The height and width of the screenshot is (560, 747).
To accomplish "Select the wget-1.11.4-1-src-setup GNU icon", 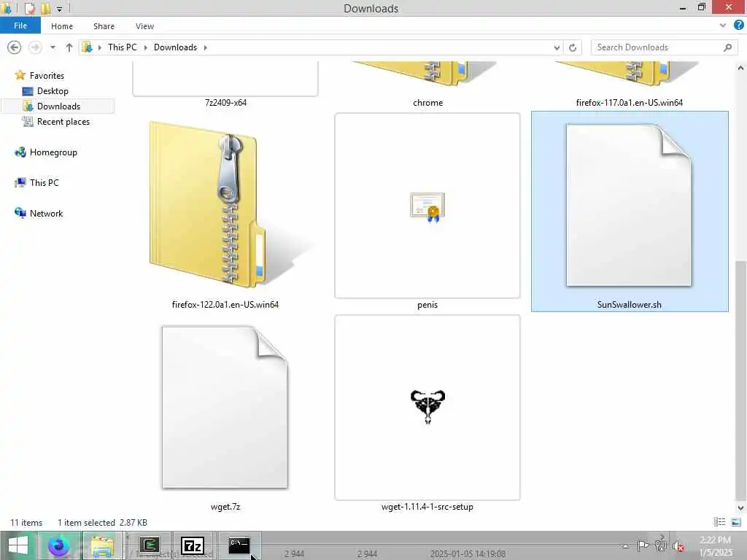I will pos(427,407).
